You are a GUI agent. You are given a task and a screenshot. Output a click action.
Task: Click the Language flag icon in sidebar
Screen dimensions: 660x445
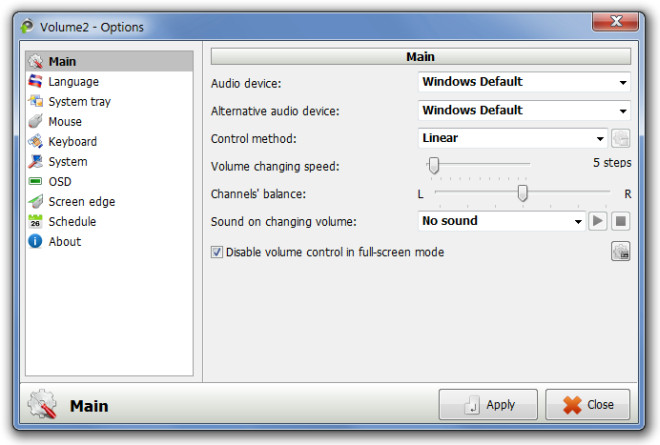[x=35, y=81]
